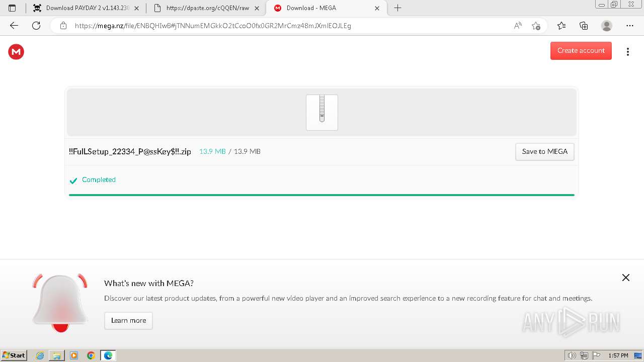Close the dpaste.org raw tab
Image resolution: width=644 pixels, height=362 pixels.
tap(257, 8)
